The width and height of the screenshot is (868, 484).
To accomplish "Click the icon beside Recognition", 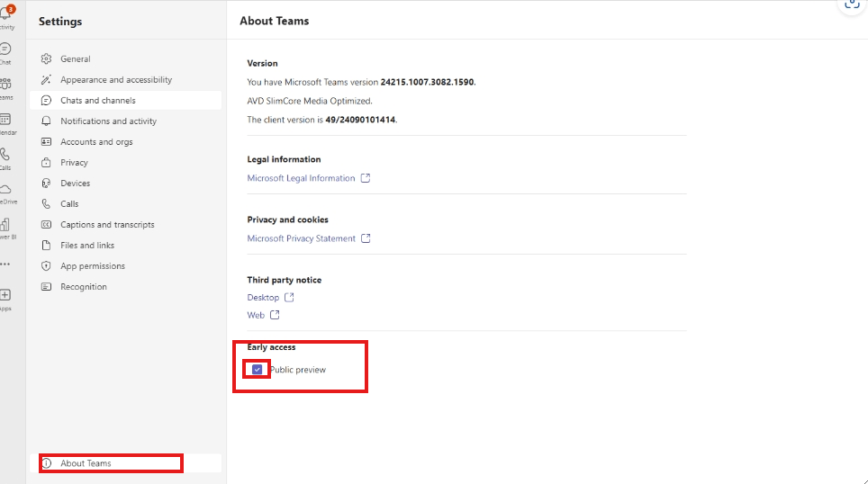I will 47,286.
